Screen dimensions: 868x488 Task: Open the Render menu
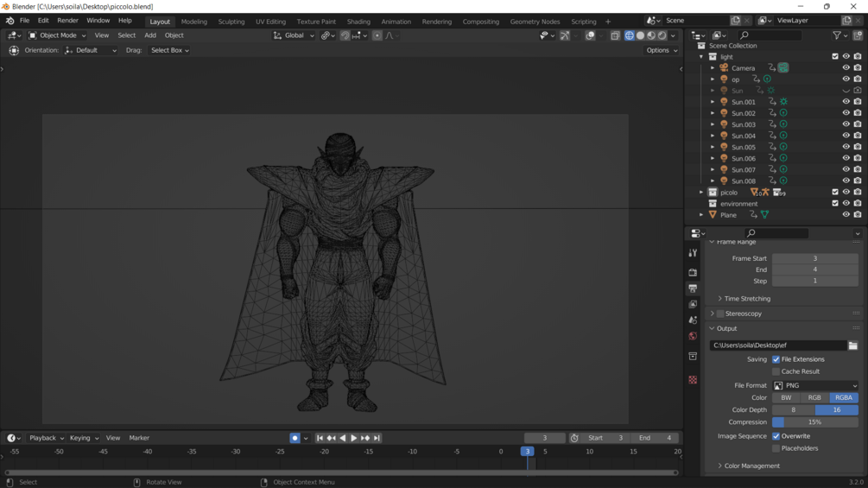click(67, 21)
